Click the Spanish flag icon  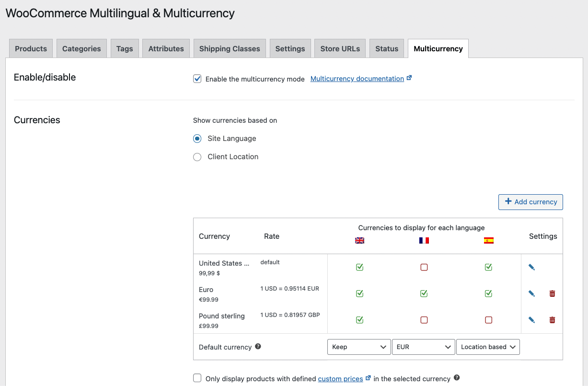click(488, 240)
